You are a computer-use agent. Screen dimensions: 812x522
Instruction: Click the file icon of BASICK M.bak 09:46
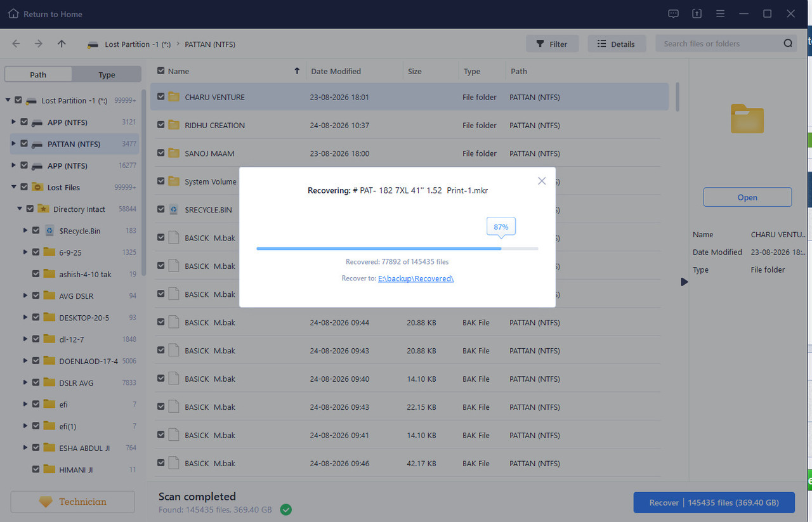coord(174,463)
